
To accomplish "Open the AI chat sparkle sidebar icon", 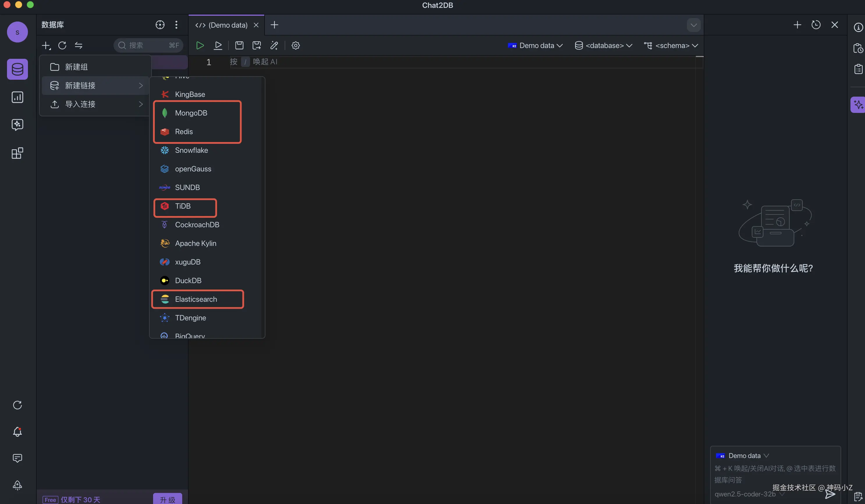I will (x=17, y=125).
